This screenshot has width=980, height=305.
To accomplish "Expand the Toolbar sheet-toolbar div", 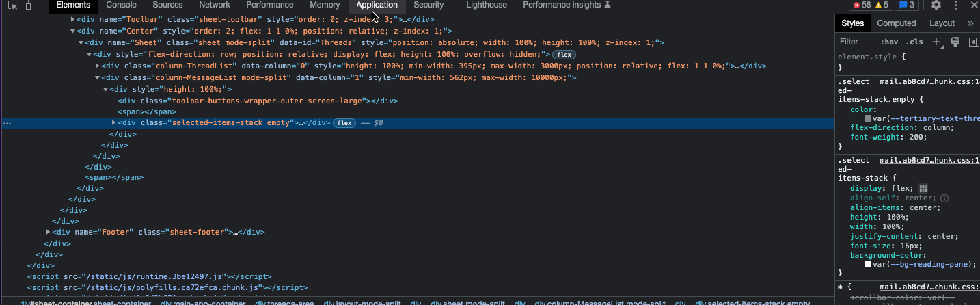I will [x=72, y=19].
